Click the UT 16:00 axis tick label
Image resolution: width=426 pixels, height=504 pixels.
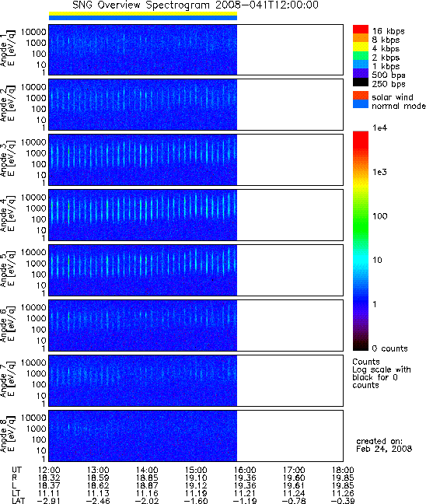coord(245,471)
